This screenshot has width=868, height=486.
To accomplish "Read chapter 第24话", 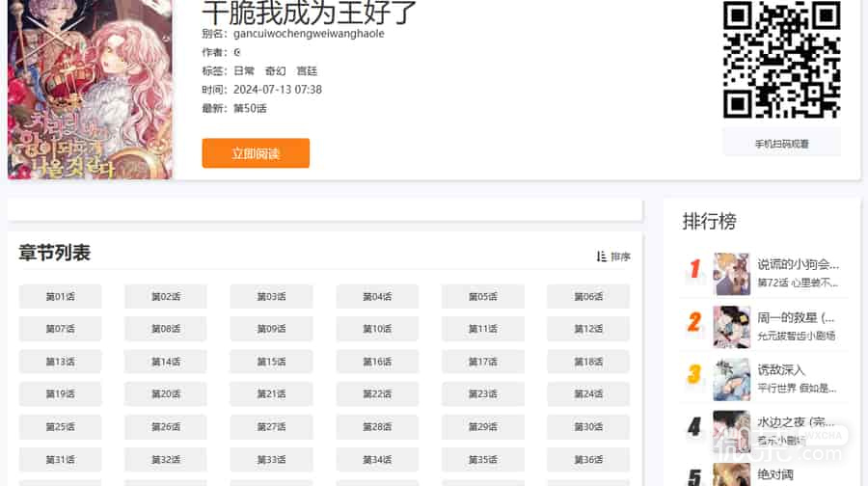I will [x=588, y=394].
